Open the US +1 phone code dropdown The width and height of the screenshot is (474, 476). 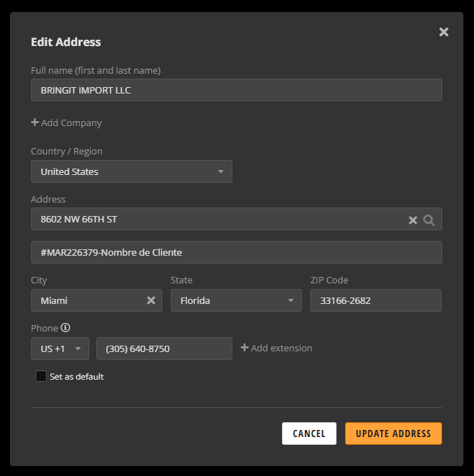60,348
